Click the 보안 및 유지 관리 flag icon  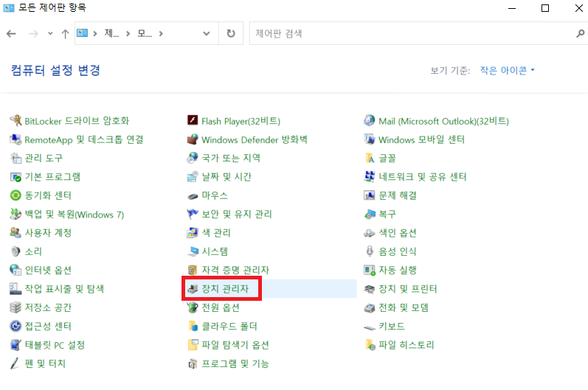point(193,215)
